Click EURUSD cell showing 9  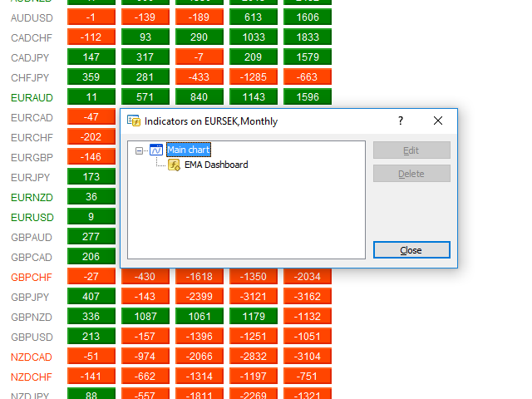point(91,217)
